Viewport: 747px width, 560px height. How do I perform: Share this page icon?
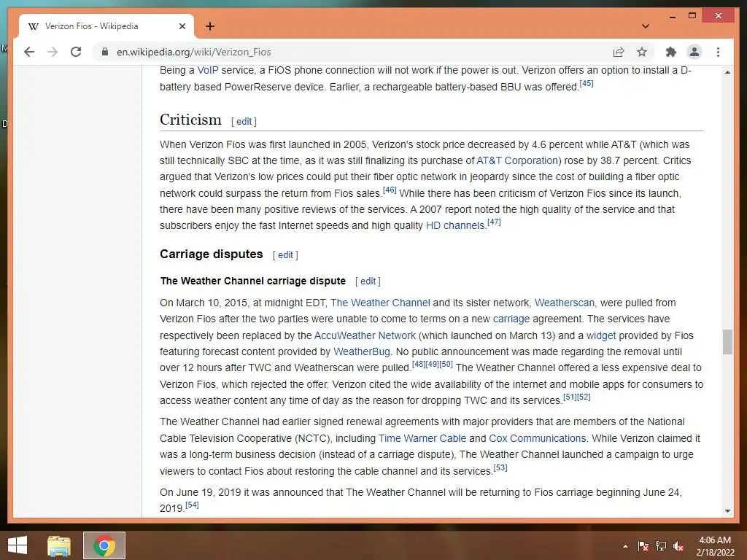click(x=619, y=52)
